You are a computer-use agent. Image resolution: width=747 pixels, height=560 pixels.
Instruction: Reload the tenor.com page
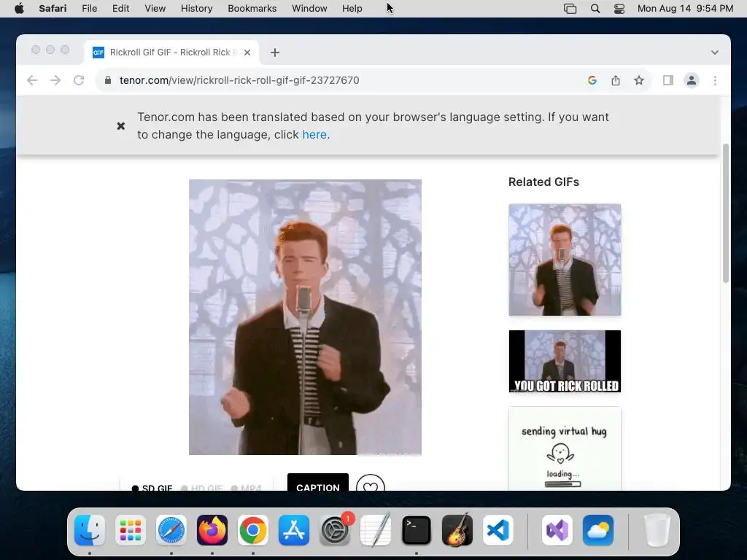coord(79,80)
